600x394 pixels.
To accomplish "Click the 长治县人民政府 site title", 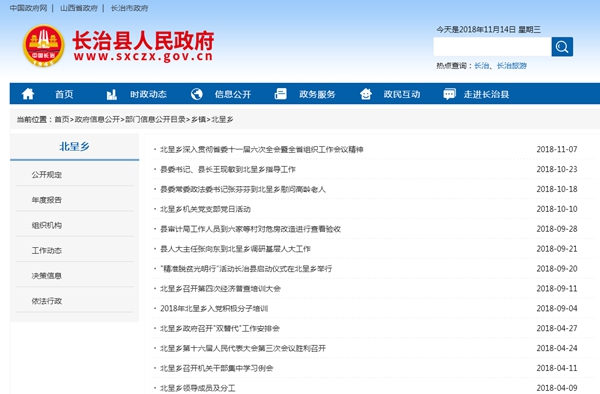I will [x=143, y=41].
